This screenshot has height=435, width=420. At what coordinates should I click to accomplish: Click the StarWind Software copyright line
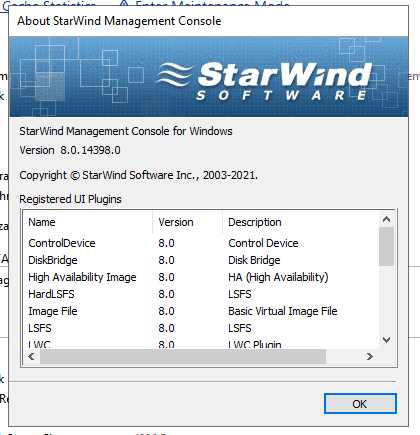(139, 175)
